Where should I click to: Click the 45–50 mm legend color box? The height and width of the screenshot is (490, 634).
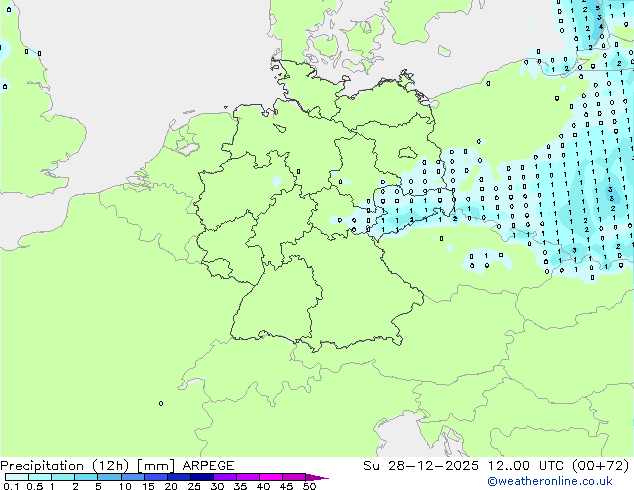point(294,477)
